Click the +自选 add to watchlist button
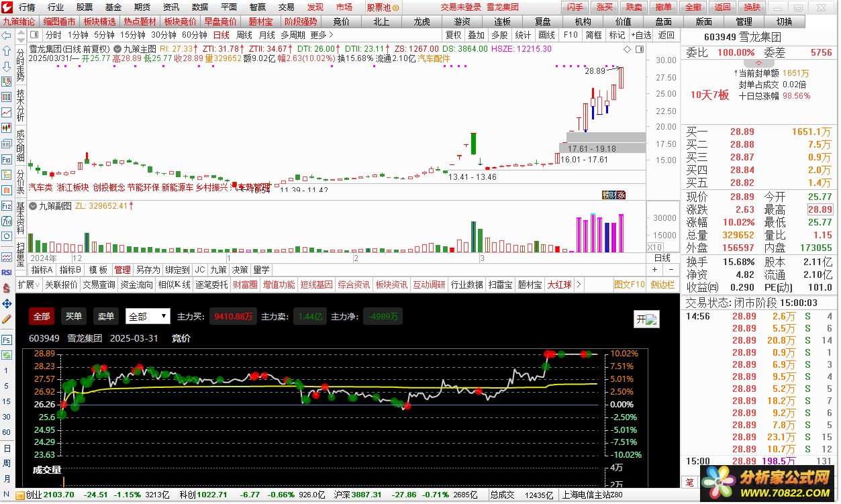 pos(640,35)
